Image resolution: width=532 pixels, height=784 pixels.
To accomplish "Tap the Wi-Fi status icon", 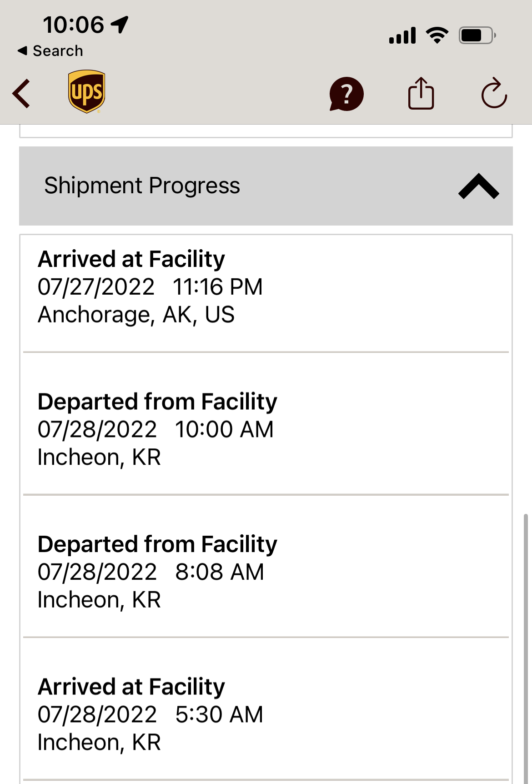I will [x=437, y=35].
